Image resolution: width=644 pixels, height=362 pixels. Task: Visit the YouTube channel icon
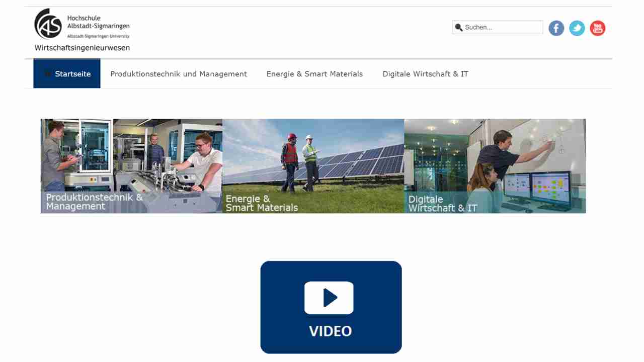[x=597, y=28]
